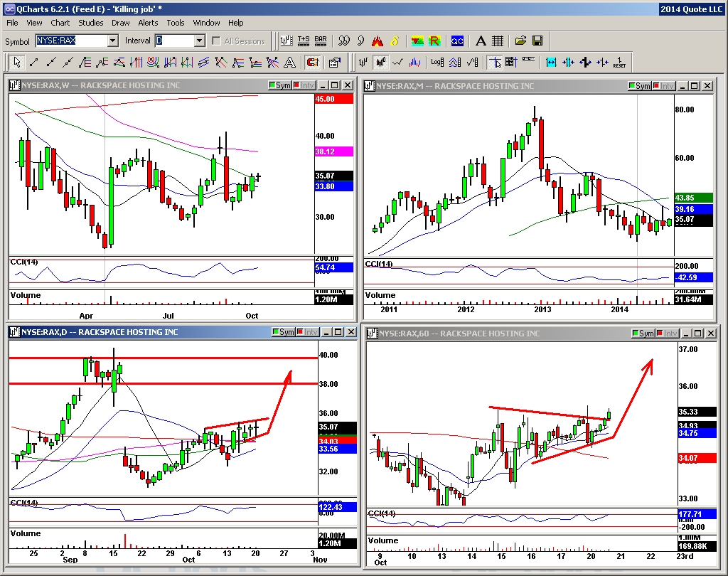Expand the Interval dropdown list

pyautogui.click(x=200, y=41)
